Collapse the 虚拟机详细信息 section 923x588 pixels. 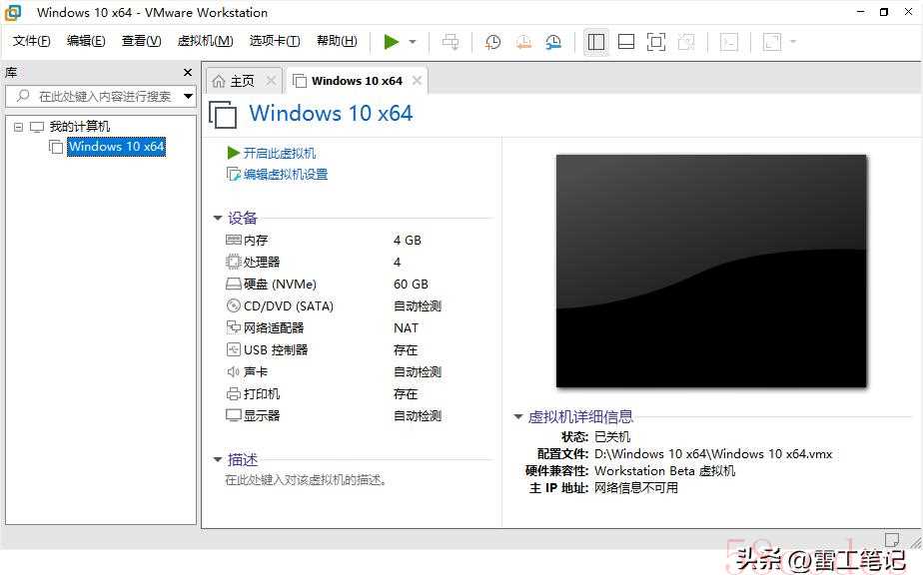pos(518,417)
